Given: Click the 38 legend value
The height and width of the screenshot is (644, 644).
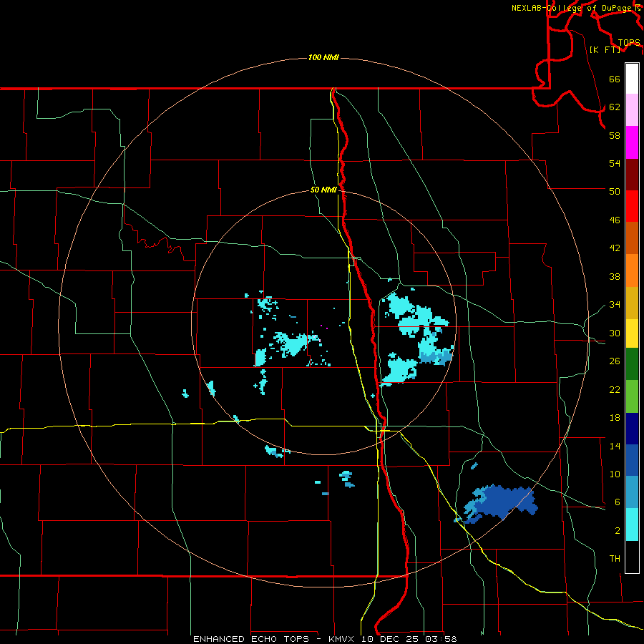Looking at the screenshot, I should pos(615,276).
